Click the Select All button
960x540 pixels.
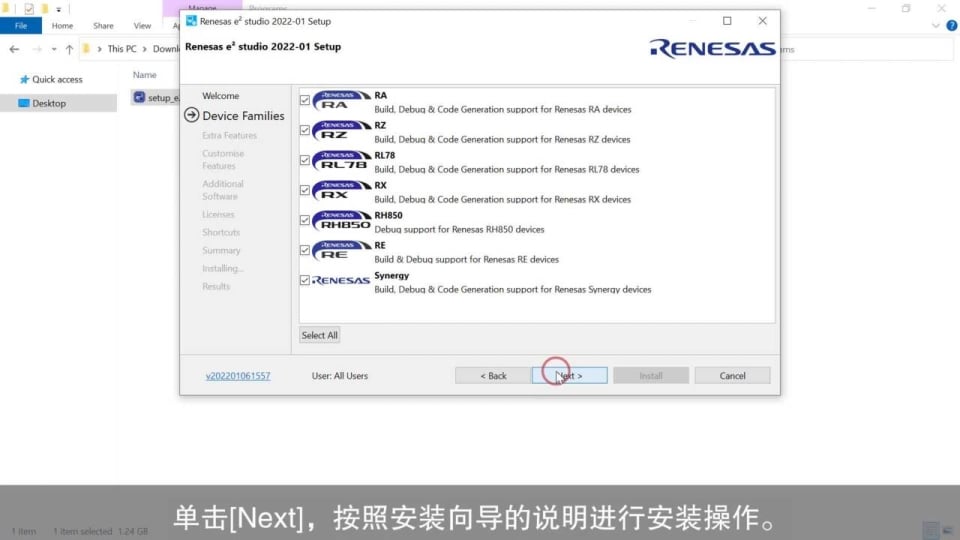(319, 336)
